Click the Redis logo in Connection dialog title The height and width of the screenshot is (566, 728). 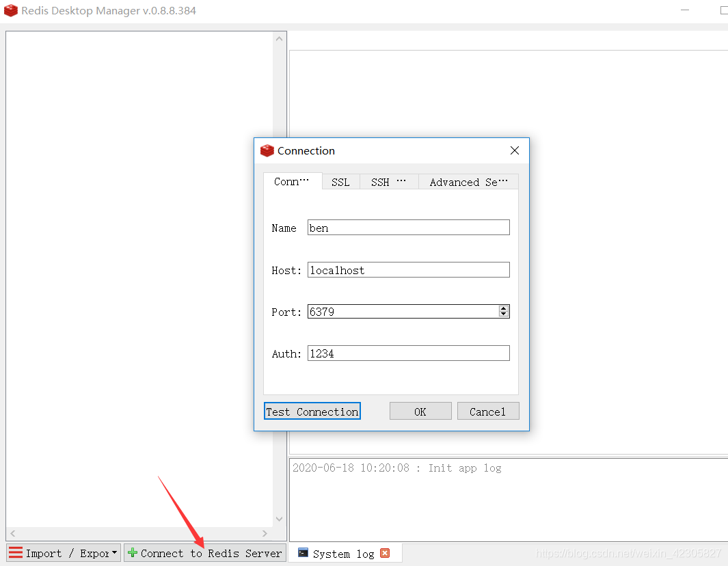267,150
